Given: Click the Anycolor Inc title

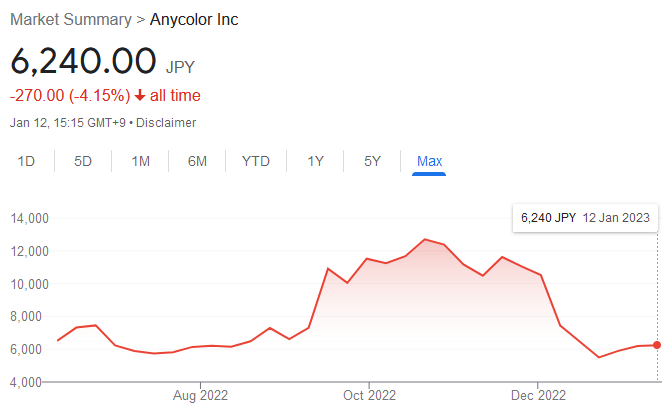Looking at the screenshot, I should coord(194,20).
